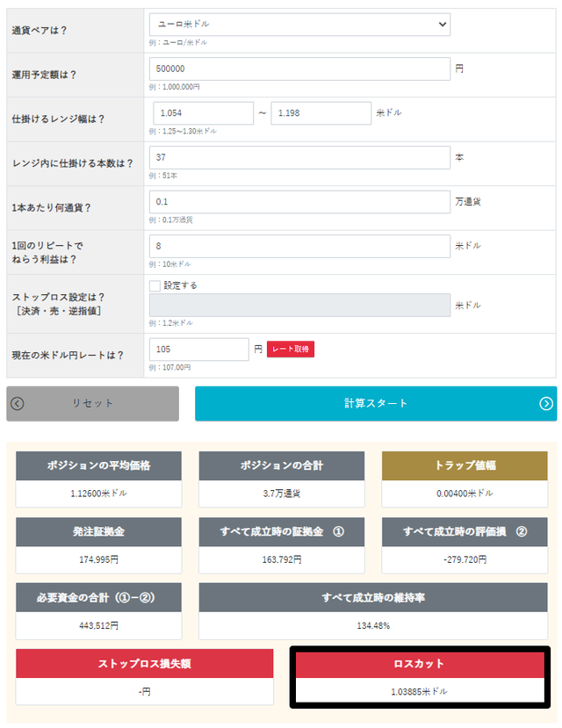Start calculation with 計算スタート button
The image size is (562, 728).
tap(376, 403)
